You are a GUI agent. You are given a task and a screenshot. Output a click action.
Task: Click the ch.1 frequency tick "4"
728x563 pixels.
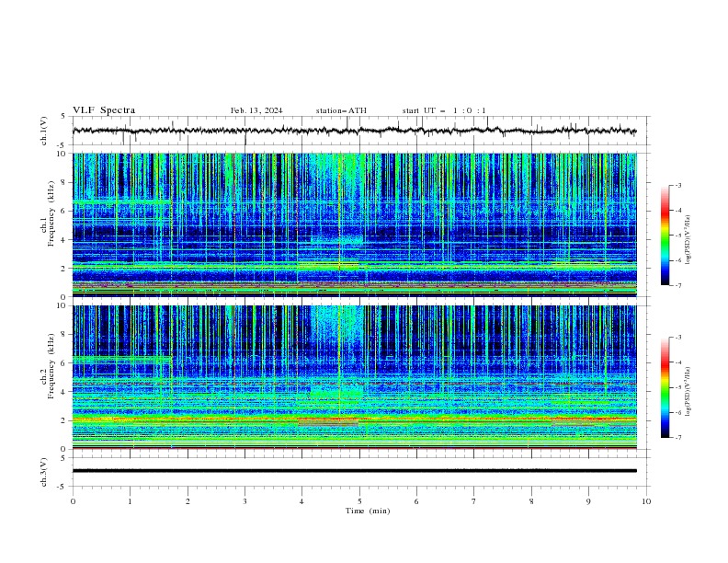tap(65, 240)
